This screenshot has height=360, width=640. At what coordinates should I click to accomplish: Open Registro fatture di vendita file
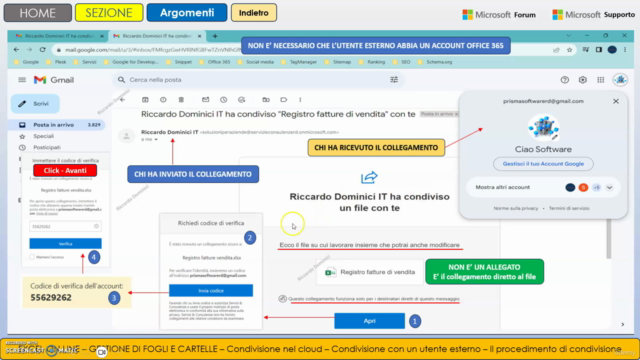click(370, 272)
